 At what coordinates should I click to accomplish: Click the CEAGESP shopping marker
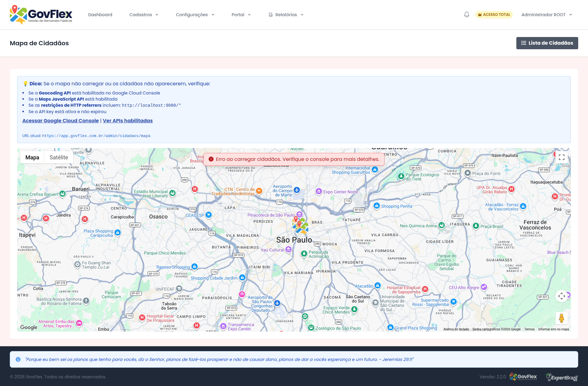209,215
